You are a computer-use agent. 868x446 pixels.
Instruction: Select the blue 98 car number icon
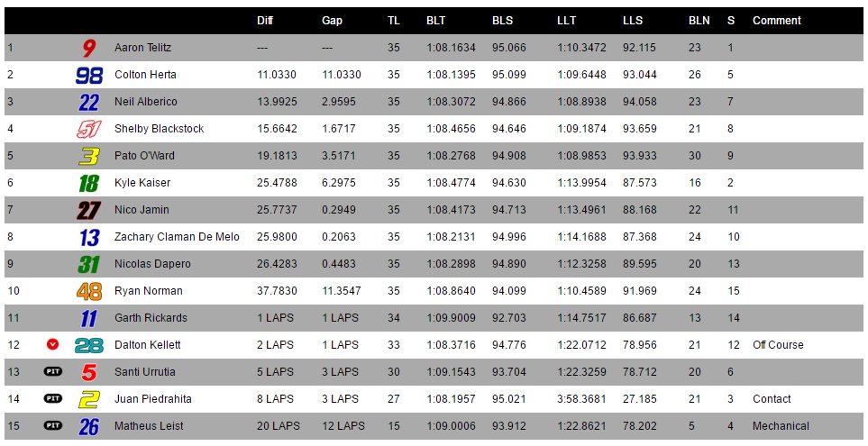[89, 76]
